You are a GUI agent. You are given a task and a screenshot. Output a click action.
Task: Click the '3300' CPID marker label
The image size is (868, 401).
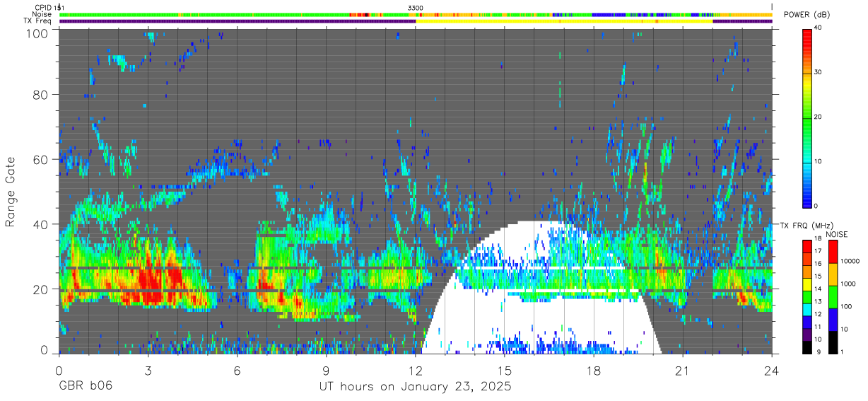416,7
